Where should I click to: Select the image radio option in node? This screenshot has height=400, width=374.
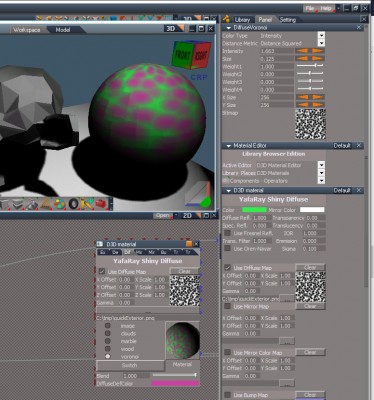click(x=108, y=326)
